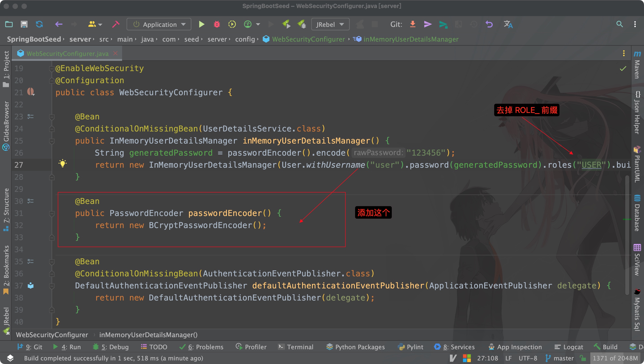
Task: Run the Application with the green play icon
Action: click(x=201, y=24)
